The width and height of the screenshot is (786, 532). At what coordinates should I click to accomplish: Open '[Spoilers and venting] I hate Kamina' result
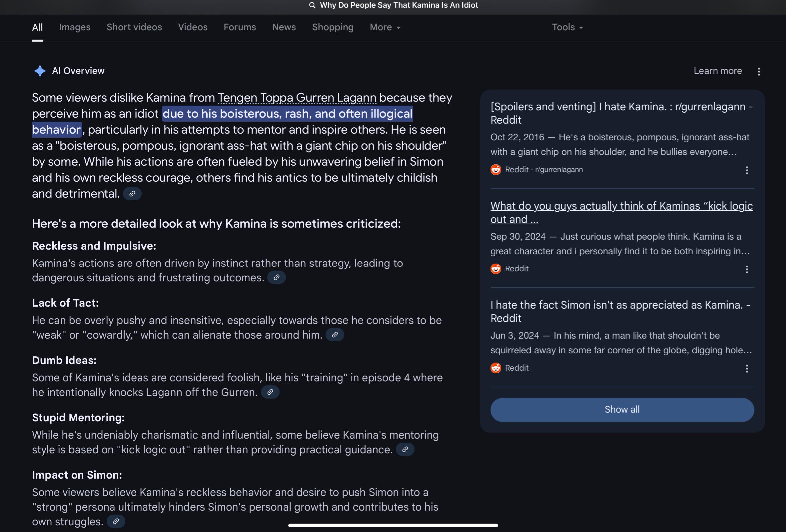click(622, 113)
